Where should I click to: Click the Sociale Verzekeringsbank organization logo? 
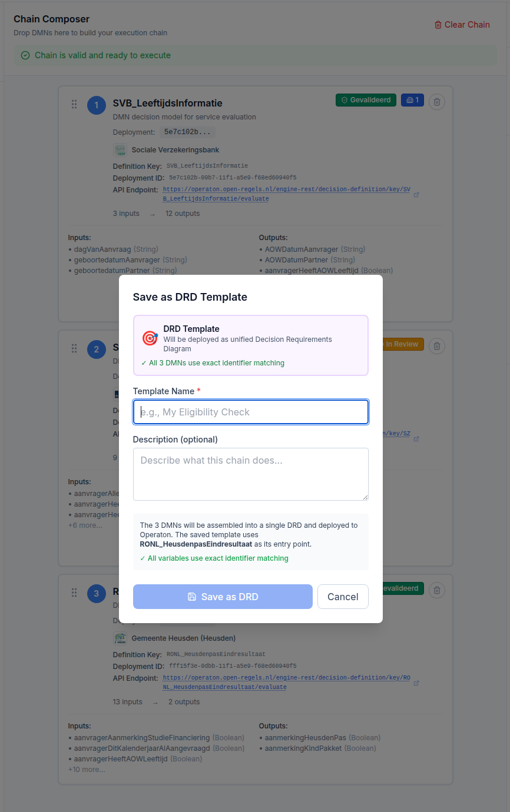pos(120,150)
